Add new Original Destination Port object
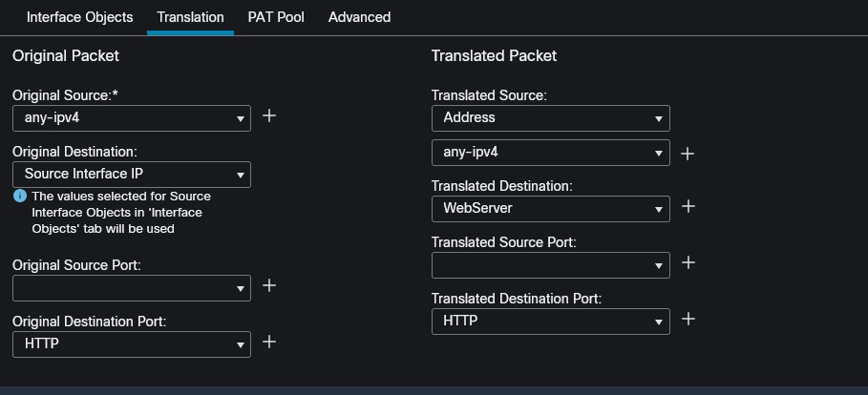This screenshot has width=868, height=395. click(x=269, y=342)
